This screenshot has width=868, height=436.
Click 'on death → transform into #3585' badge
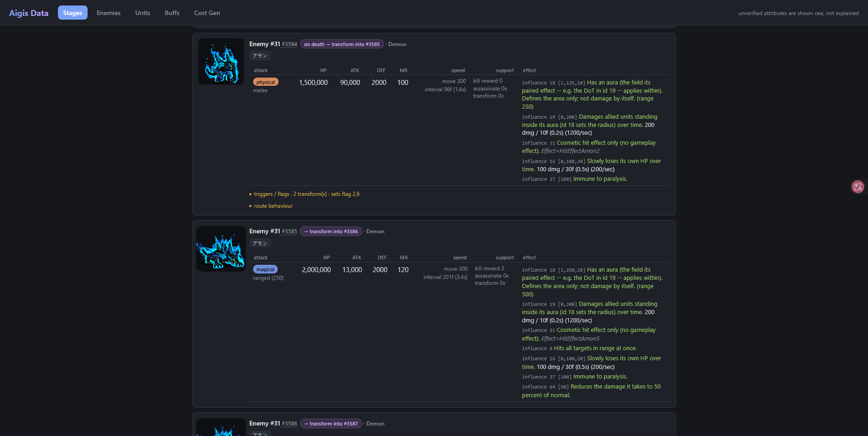click(x=342, y=44)
